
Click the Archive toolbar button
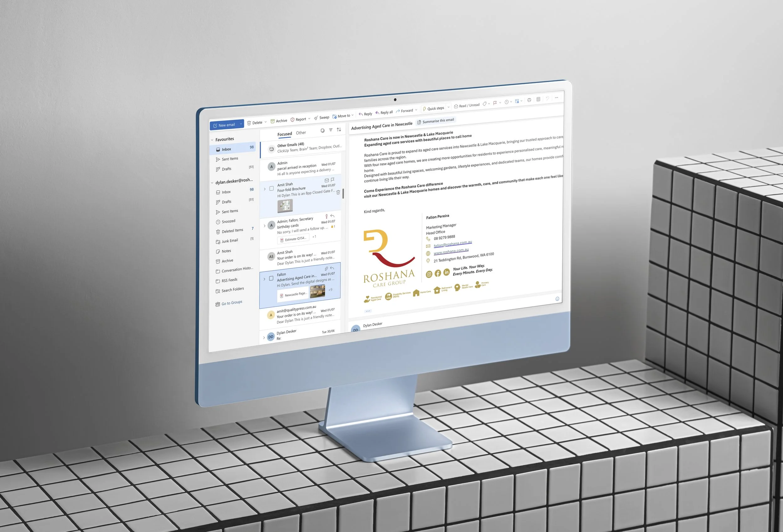coord(279,121)
